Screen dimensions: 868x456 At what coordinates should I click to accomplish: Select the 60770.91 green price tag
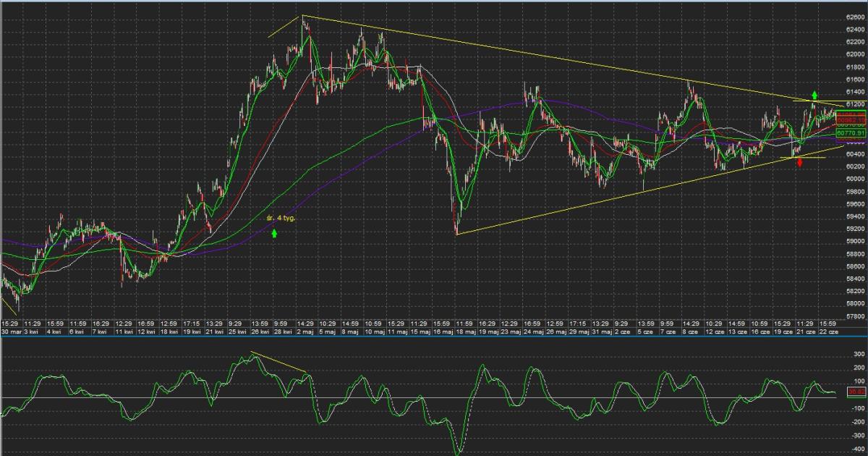[851, 133]
